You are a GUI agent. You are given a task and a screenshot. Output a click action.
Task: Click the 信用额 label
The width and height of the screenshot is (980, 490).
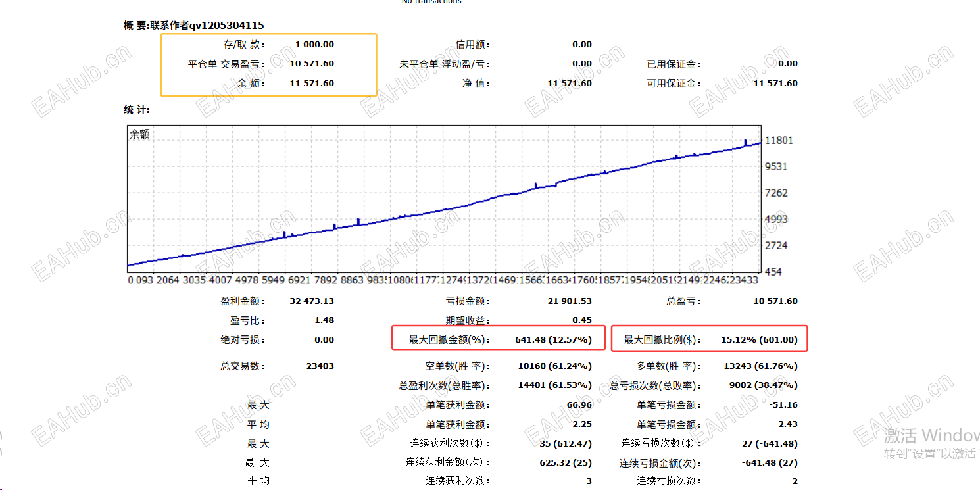click(473, 45)
